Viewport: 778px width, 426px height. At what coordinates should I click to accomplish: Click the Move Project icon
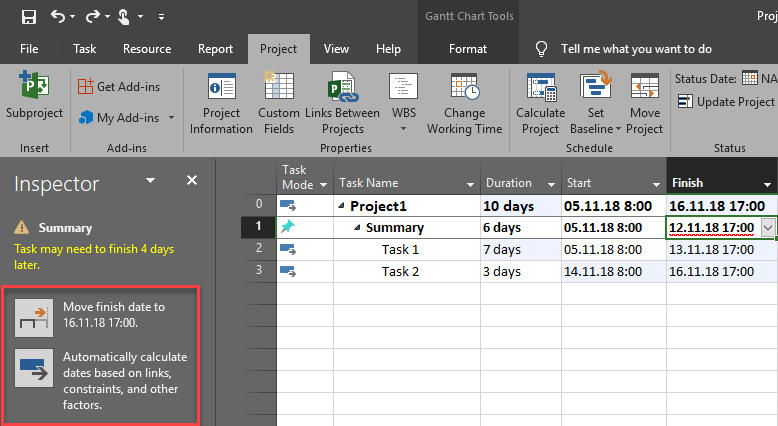tap(645, 103)
